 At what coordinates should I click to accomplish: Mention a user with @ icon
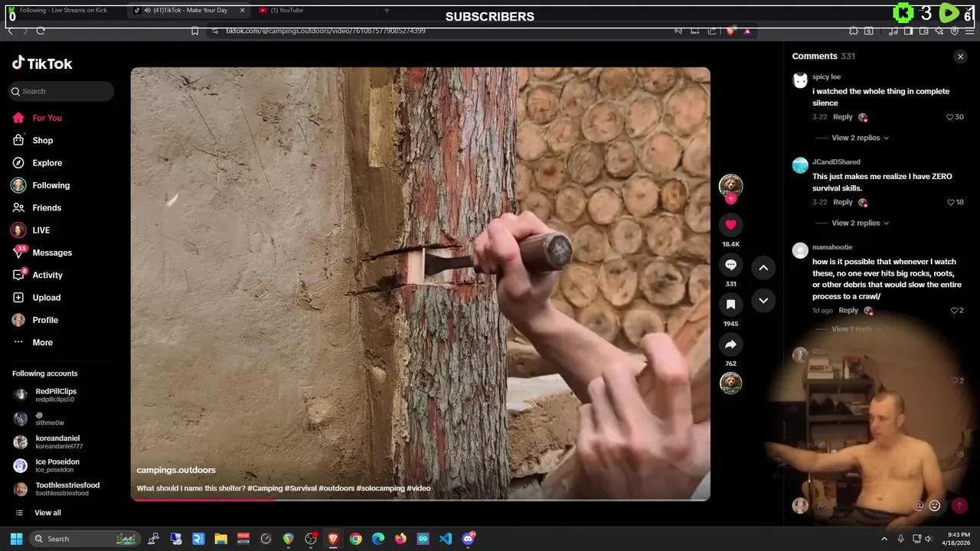(x=918, y=506)
